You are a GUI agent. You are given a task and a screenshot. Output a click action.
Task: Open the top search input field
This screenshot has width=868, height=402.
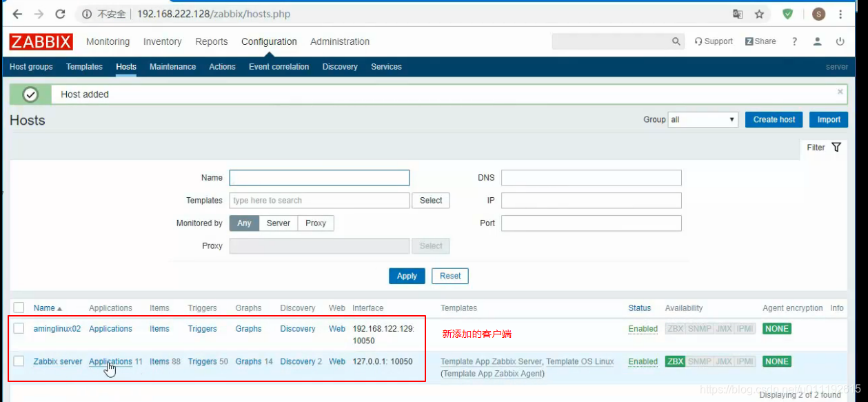point(611,41)
